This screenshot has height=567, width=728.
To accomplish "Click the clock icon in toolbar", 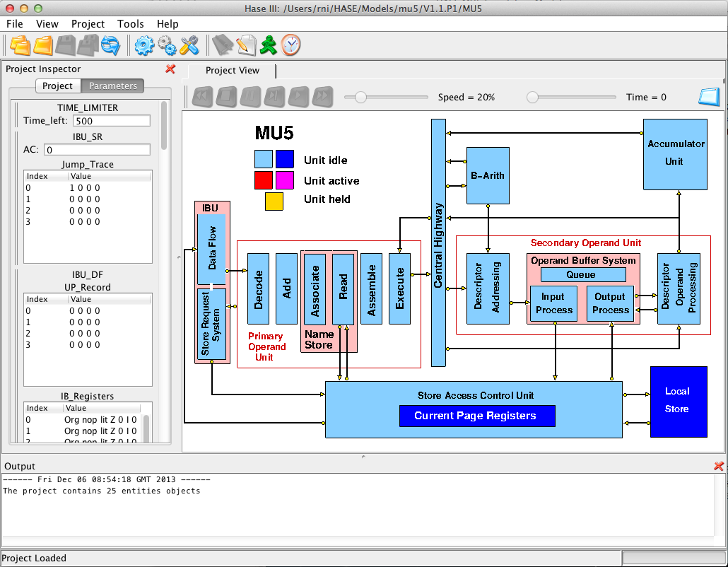I will (x=290, y=45).
